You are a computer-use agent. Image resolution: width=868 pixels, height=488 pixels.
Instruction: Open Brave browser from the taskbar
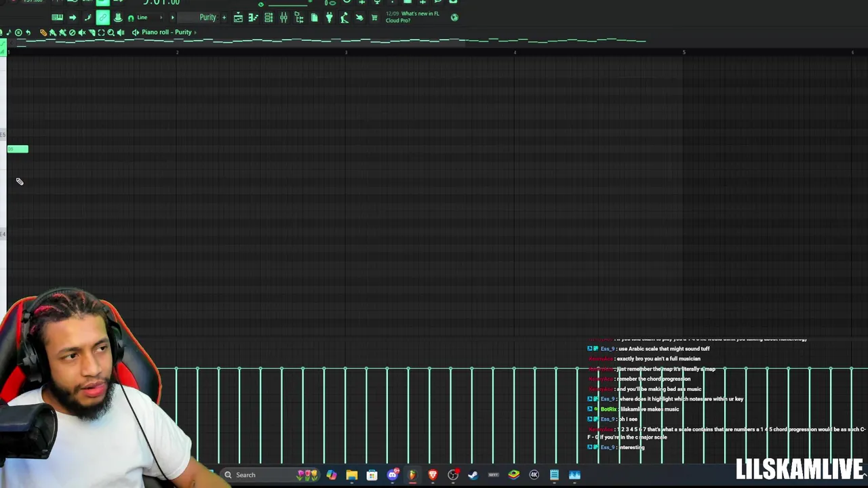(x=433, y=475)
